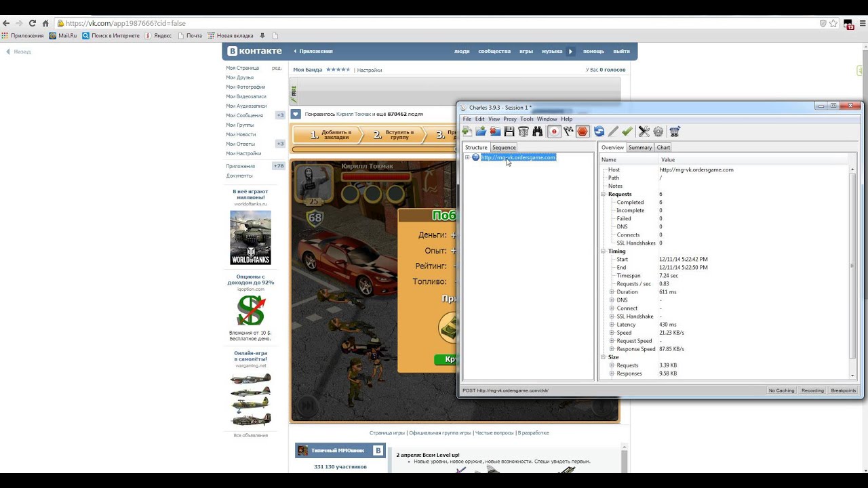This screenshot has width=868, height=488.
Task: Close the current Charles session
Action: click(x=495, y=131)
